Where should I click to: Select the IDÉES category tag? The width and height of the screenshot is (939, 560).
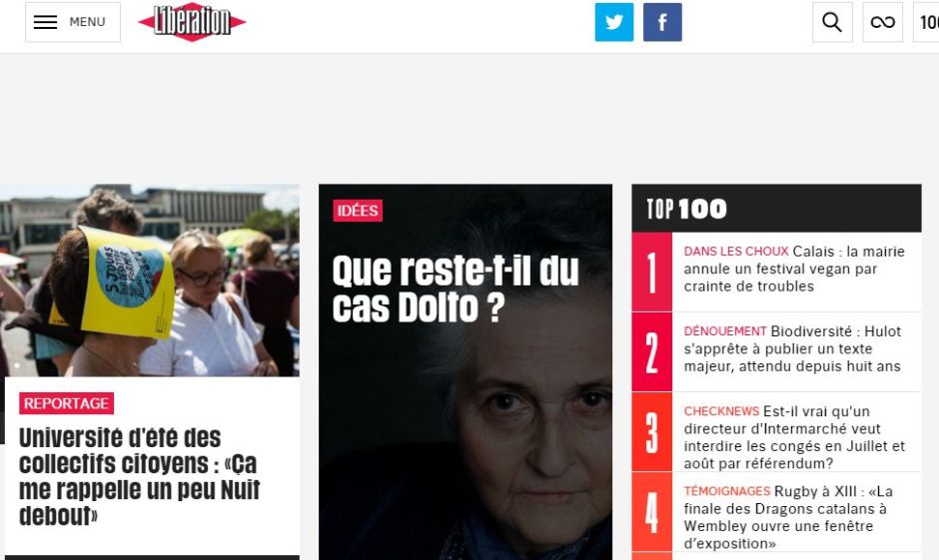[358, 211]
